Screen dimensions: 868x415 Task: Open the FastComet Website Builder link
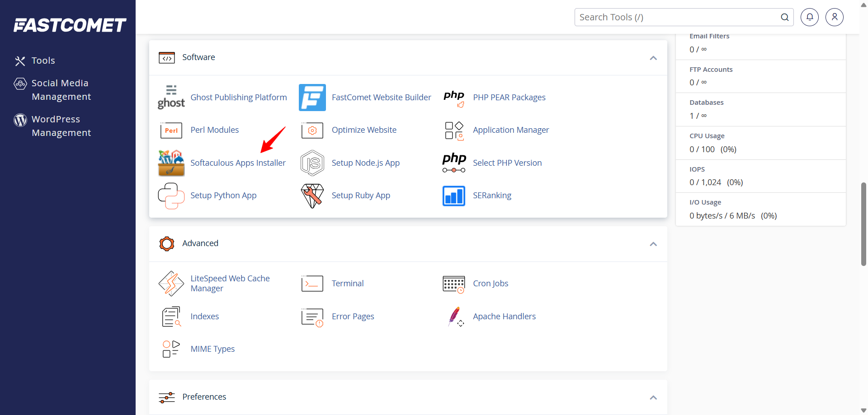(381, 98)
